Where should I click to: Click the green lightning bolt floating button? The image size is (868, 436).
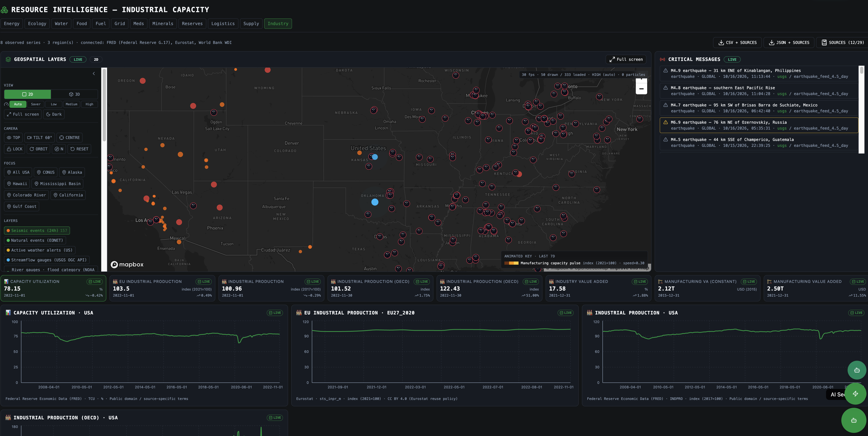pyautogui.click(x=855, y=393)
